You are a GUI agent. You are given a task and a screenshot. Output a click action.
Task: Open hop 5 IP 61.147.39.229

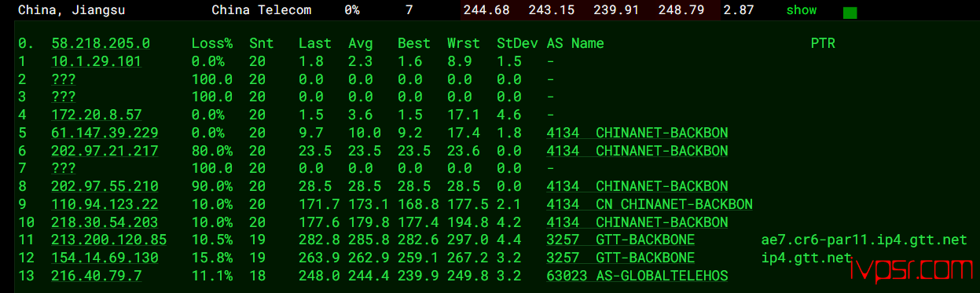(105, 133)
